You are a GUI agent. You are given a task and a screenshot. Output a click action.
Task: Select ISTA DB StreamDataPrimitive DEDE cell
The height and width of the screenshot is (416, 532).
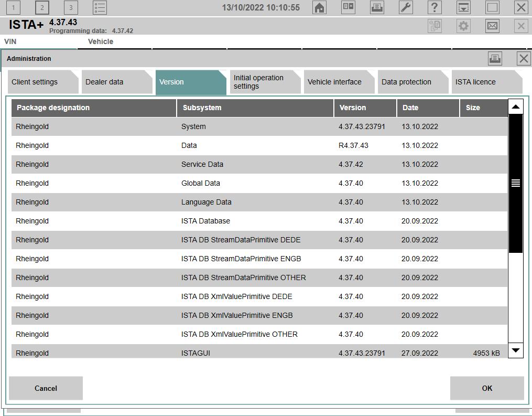241,240
